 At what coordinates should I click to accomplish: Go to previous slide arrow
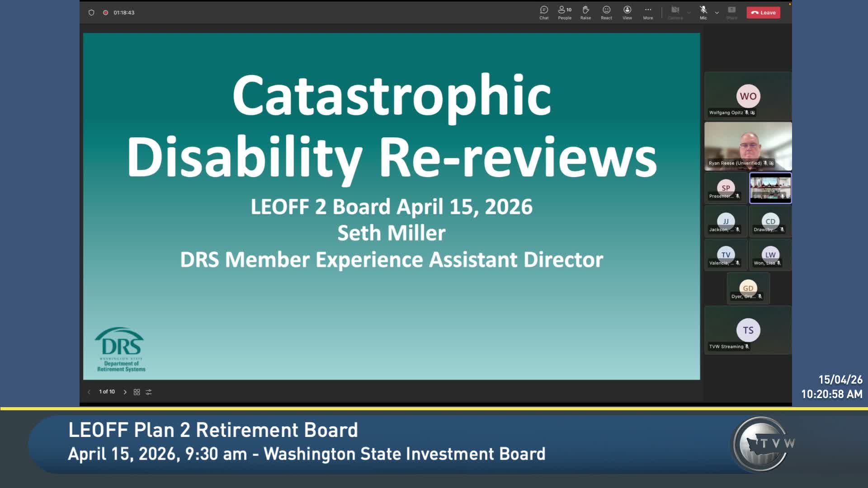tap(89, 392)
